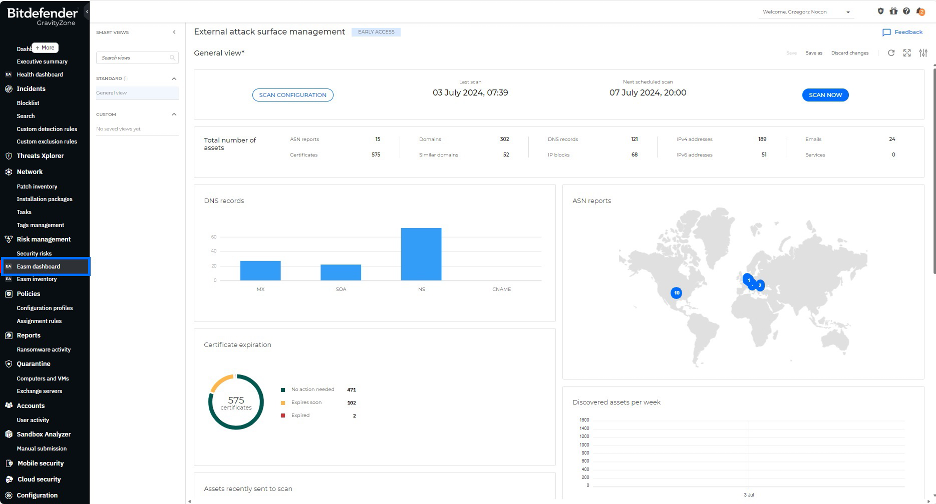Collapse the Custom views section
The height and width of the screenshot is (504, 936).
coord(174,114)
